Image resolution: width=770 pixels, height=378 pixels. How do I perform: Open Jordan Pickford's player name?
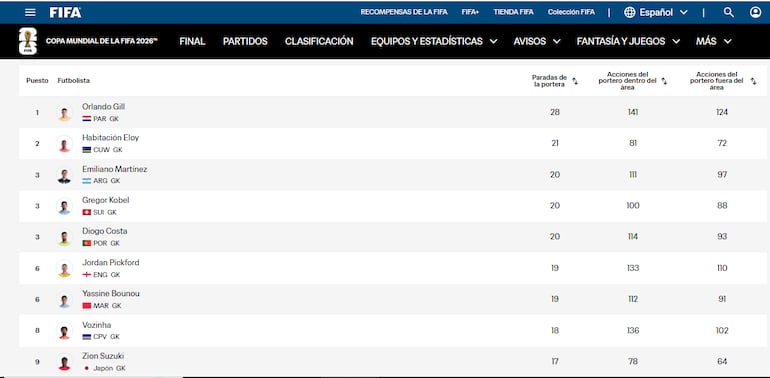(110, 263)
